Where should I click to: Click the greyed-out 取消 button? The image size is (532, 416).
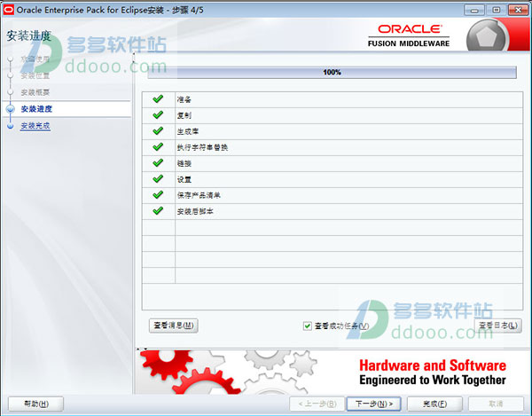coord(496,404)
